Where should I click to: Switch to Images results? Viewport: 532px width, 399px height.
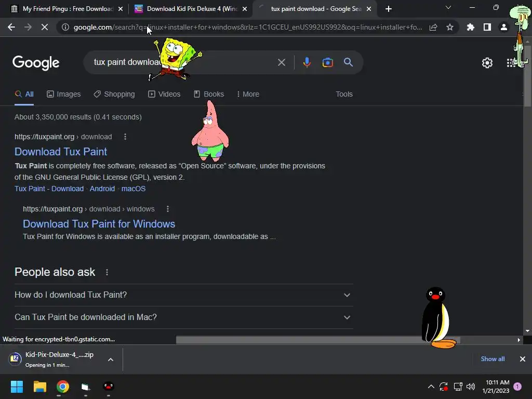click(64, 95)
